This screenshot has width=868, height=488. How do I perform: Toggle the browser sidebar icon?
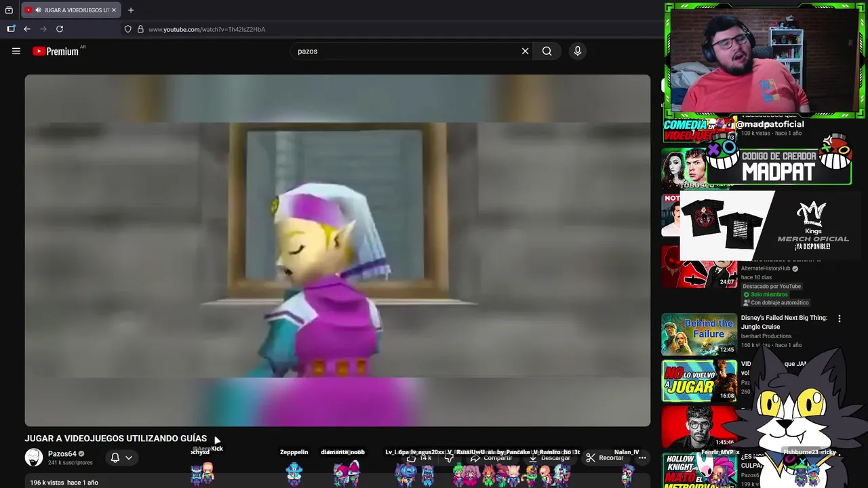point(11,29)
